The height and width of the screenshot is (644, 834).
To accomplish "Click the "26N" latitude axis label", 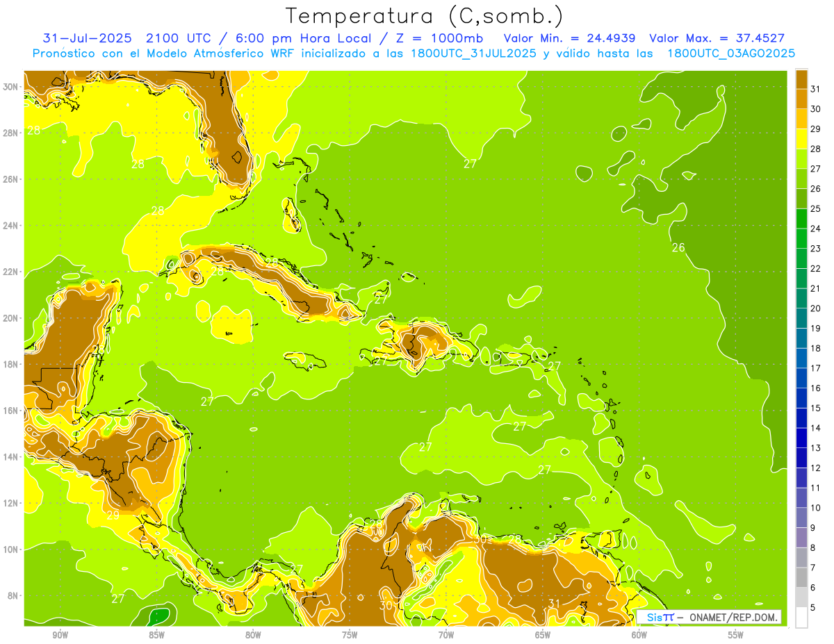I will (12, 179).
